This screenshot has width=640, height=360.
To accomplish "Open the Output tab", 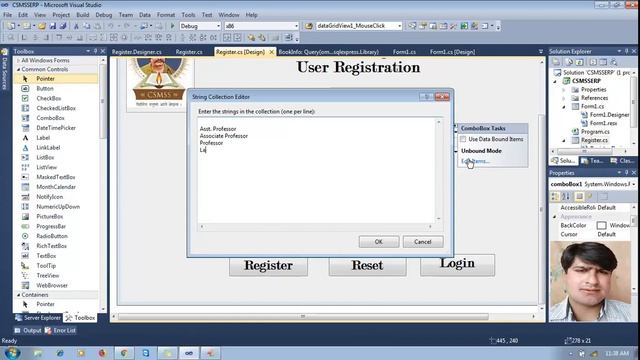I will [x=28, y=330].
